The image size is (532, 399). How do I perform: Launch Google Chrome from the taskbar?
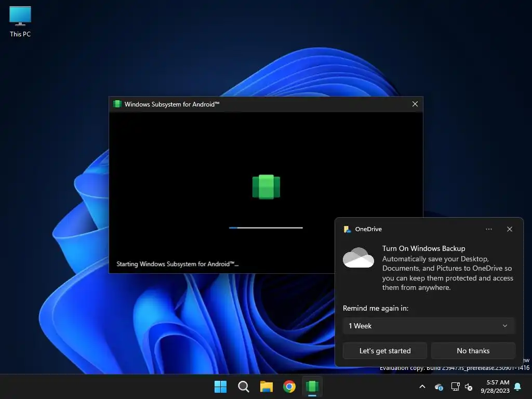click(289, 387)
